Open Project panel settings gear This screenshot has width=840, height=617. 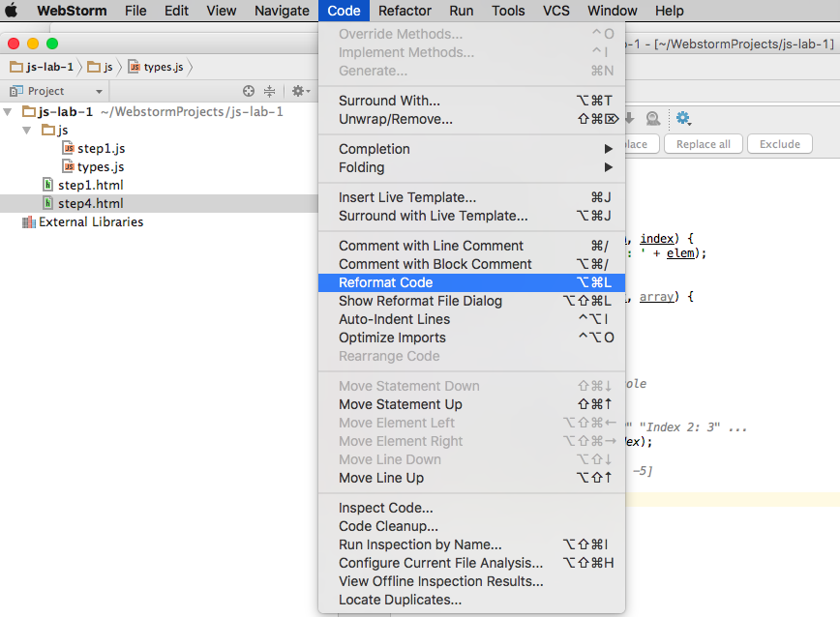click(x=298, y=89)
